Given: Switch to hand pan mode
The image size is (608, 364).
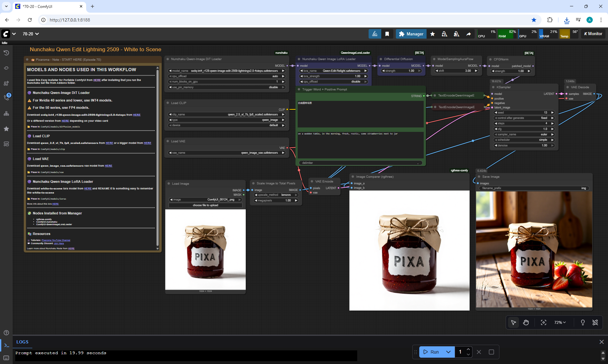Looking at the screenshot, I should [x=526, y=322].
